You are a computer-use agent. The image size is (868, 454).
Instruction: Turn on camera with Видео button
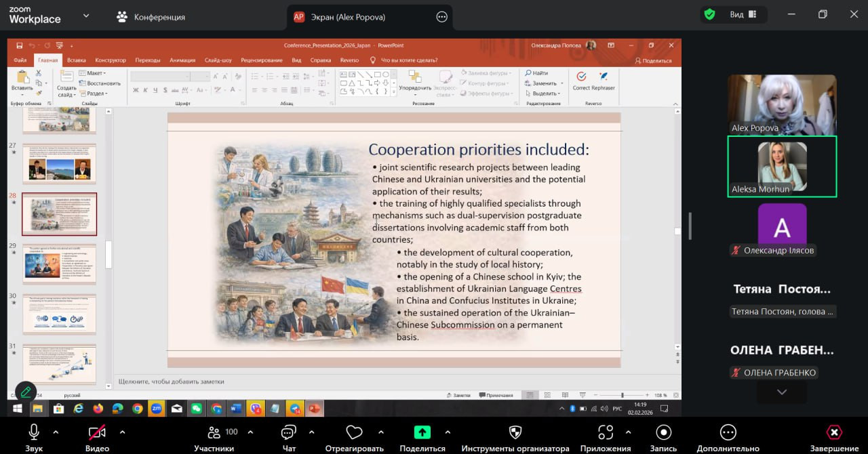pos(97,432)
